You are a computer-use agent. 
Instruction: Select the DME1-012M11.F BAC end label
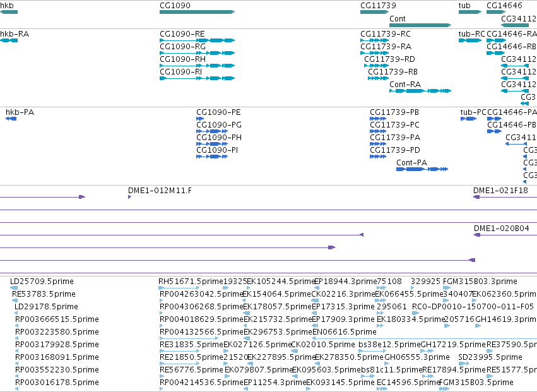(160, 191)
